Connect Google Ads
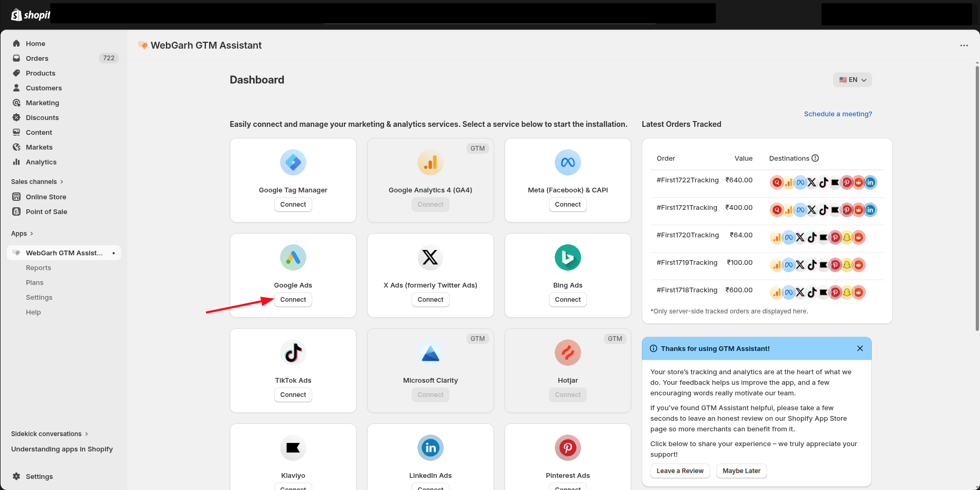The height and width of the screenshot is (490, 980). coord(293,300)
